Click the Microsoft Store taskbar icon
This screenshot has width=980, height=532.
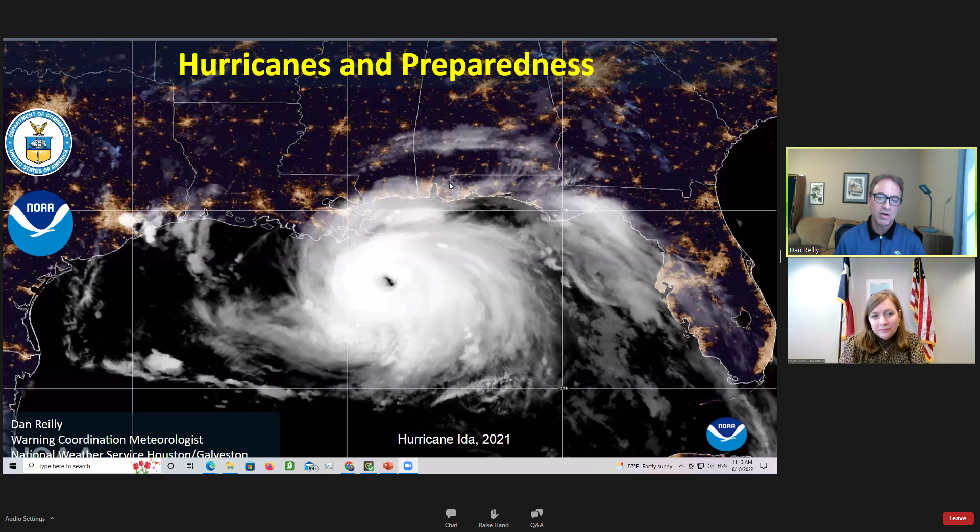(x=250, y=466)
